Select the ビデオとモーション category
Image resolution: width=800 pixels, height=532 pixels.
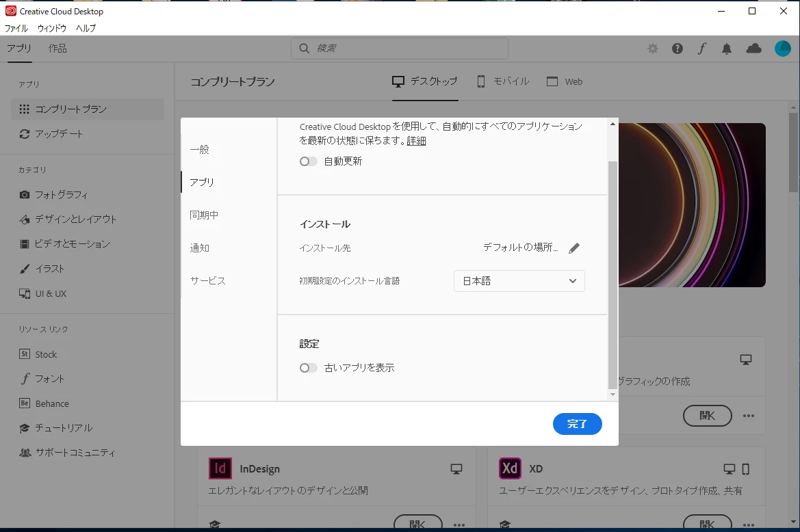coord(64,243)
